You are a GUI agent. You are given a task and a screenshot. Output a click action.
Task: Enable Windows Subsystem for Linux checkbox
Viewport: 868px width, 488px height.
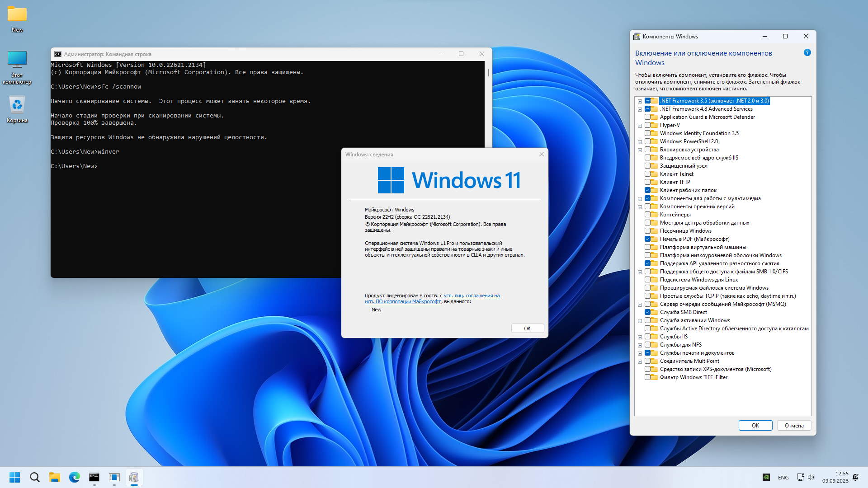tap(647, 280)
